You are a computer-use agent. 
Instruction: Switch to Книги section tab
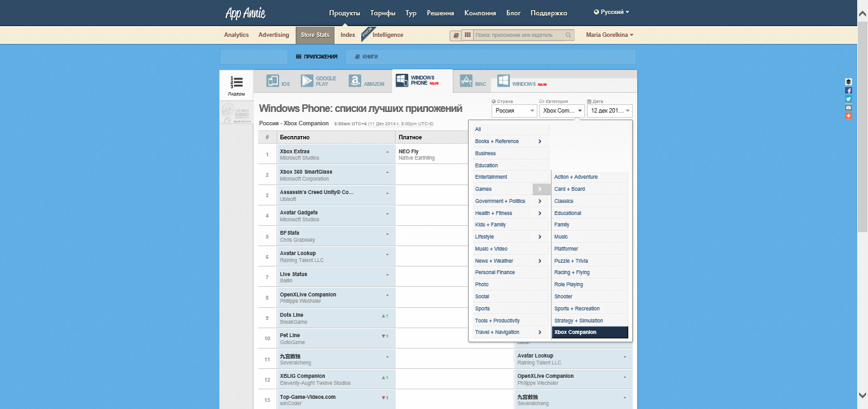[x=367, y=57]
